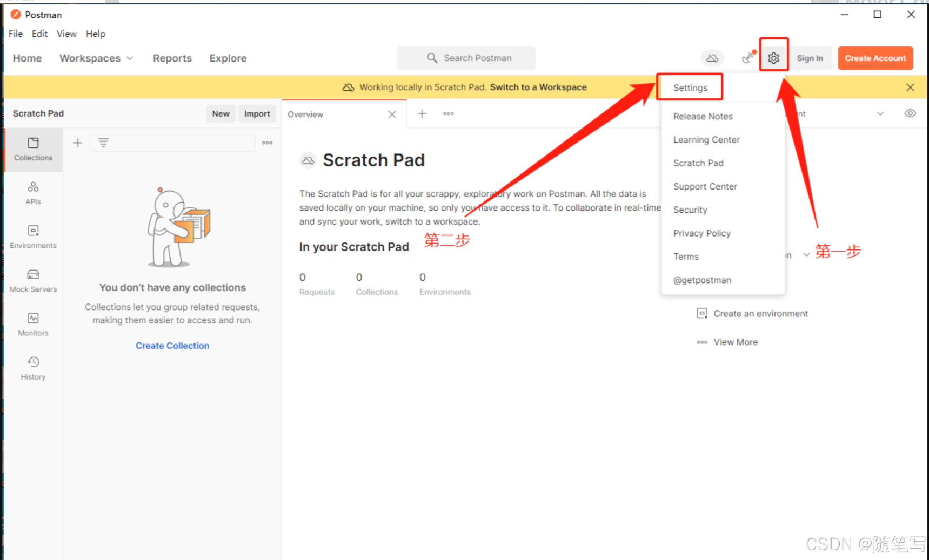Click Switch to a Workspace link
The height and width of the screenshot is (560, 929).
tap(538, 87)
